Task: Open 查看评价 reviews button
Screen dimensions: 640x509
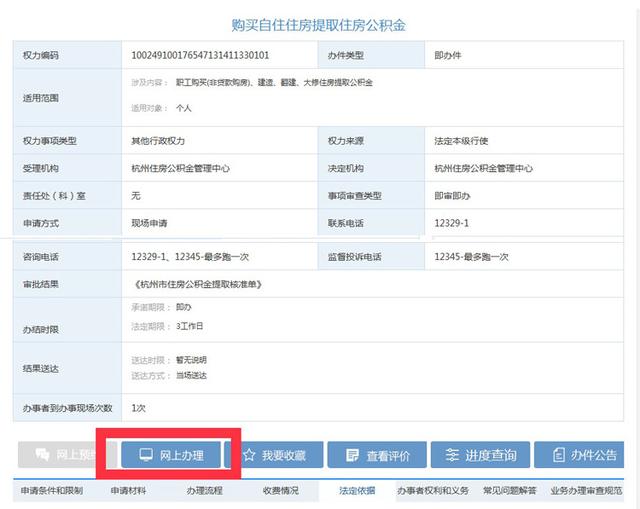Action: click(x=377, y=454)
